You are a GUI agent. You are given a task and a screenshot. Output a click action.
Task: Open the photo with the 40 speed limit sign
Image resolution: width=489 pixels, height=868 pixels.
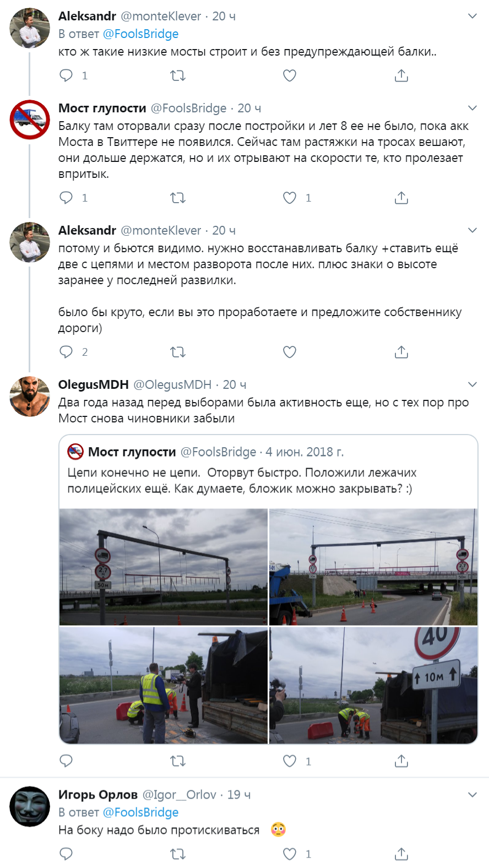pos(373,685)
